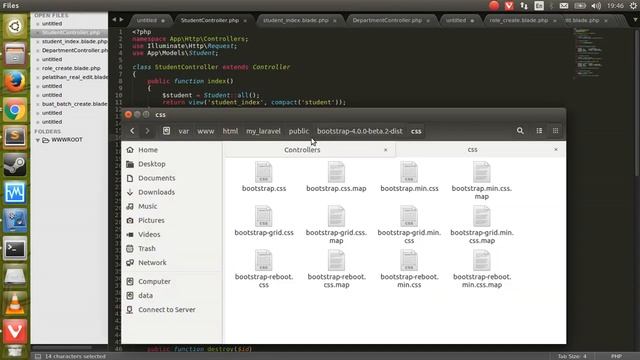This screenshot has width=640, height=360.
Task: Navigate to var in path bar
Action: tap(184, 131)
